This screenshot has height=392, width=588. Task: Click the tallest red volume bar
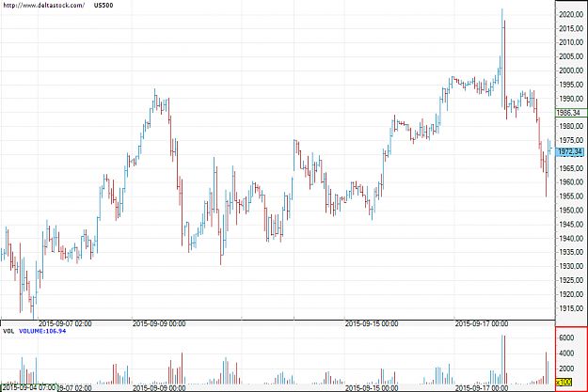click(x=505, y=360)
